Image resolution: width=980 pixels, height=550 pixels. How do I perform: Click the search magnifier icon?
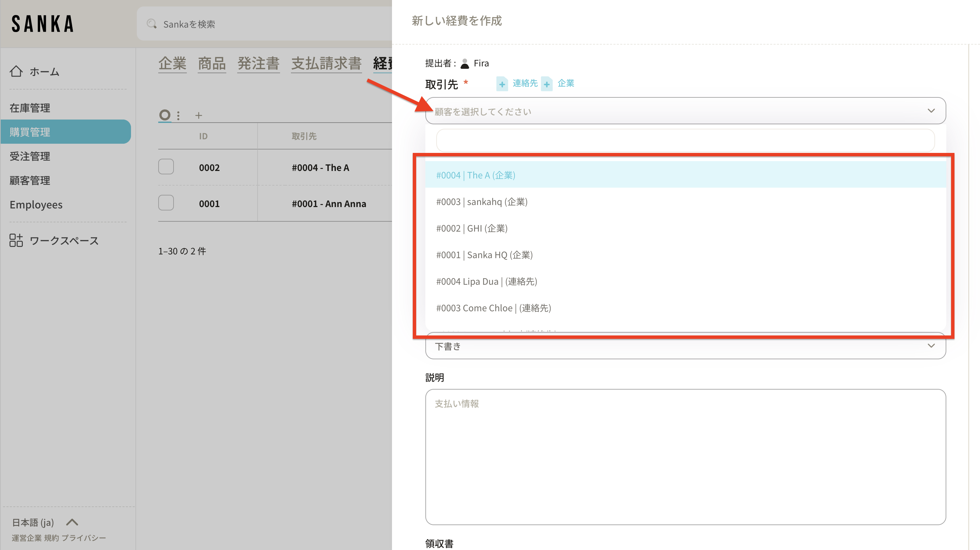tap(151, 24)
